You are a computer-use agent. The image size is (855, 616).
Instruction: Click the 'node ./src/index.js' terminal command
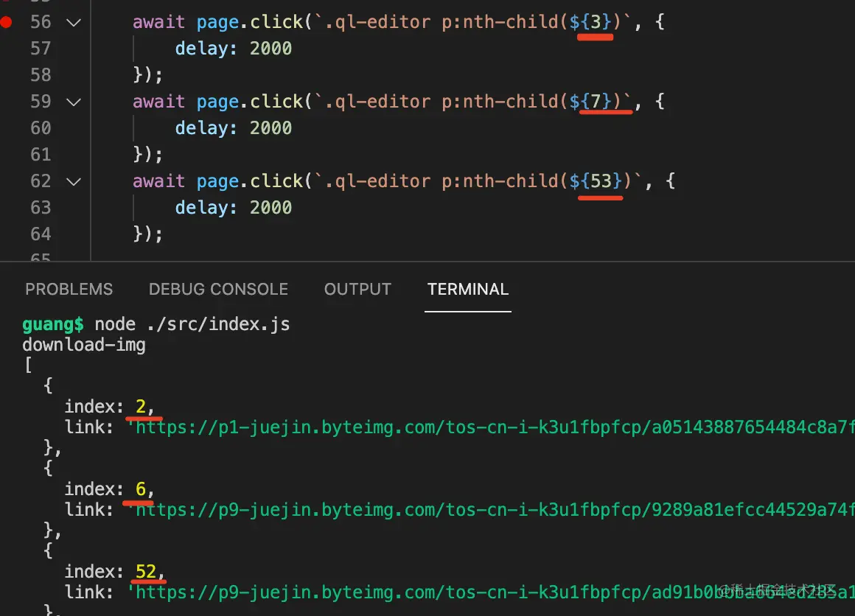click(192, 324)
